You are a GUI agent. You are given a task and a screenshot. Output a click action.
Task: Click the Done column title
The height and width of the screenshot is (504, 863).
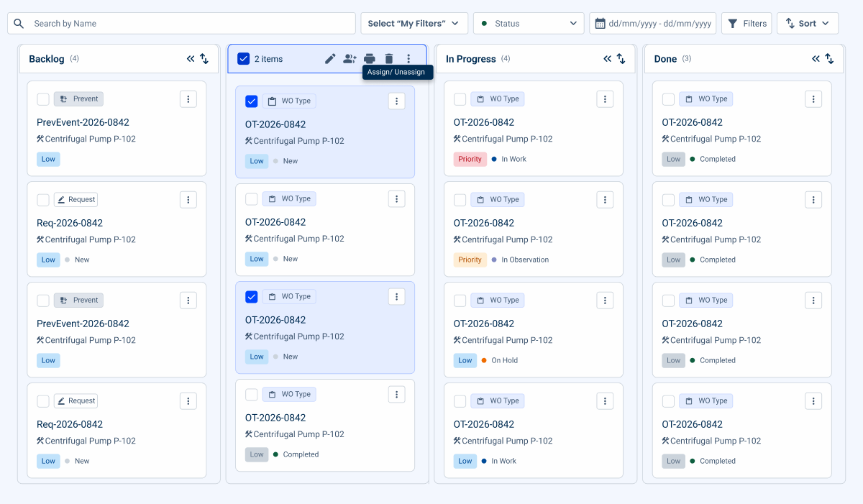pyautogui.click(x=666, y=59)
